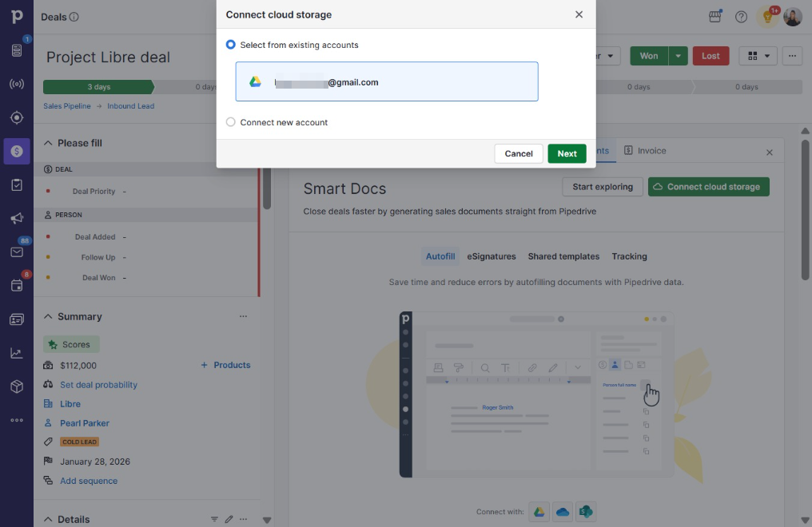This screenshot has width=812, height=527.
Task: Open the user profile avatar
Action: [x=792, y=17]
